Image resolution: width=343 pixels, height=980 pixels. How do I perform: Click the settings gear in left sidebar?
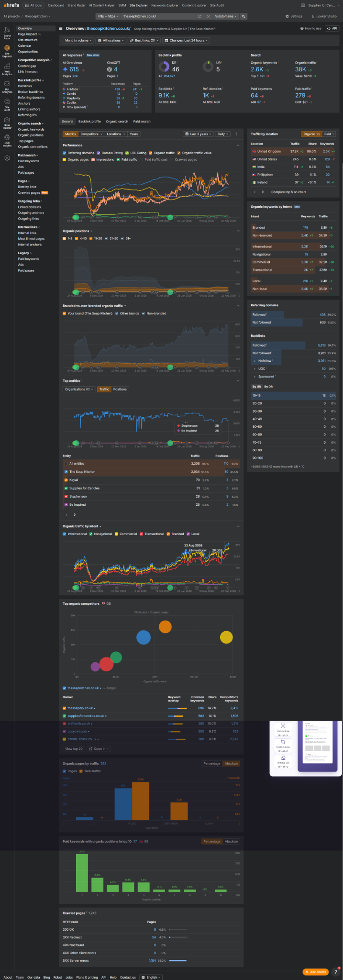click(x=7, y=158)
